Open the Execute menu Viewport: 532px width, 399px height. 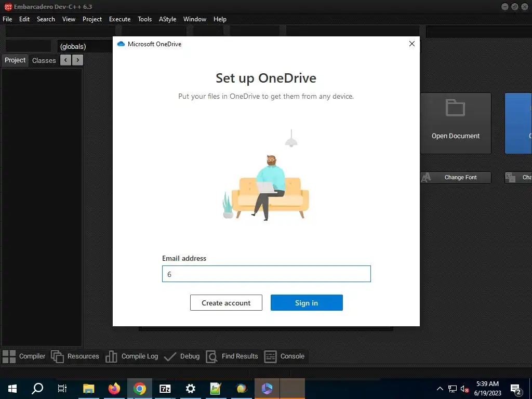pyautogui.click(x=119, y=19)
